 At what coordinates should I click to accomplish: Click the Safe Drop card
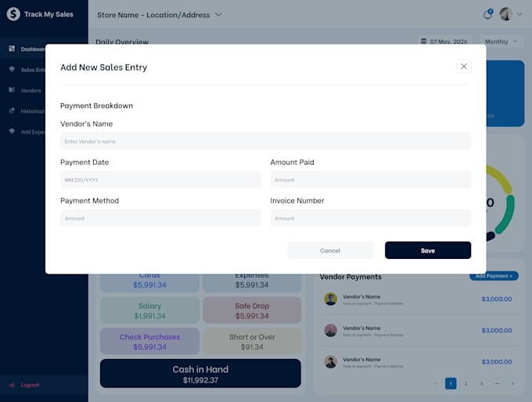pyautogui.click(x=252, y=310)
